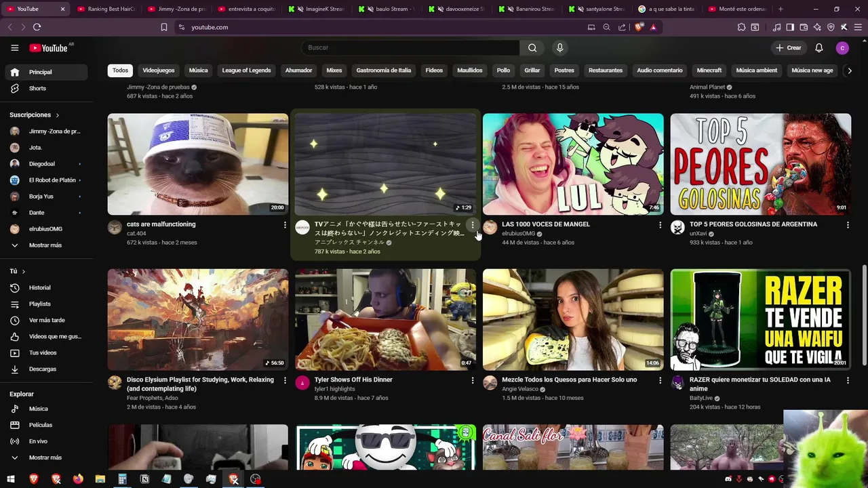Open Historial in the sidebar
868x488 pixels.
coord(47,287)
